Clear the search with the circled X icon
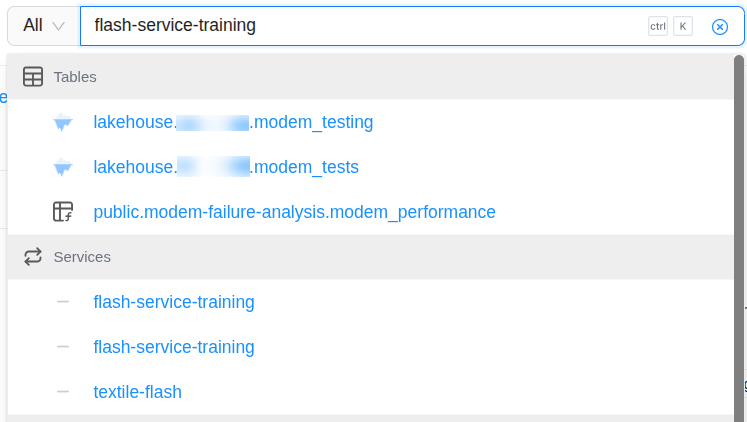Screen dimensions: 747x422 [719, 27]
